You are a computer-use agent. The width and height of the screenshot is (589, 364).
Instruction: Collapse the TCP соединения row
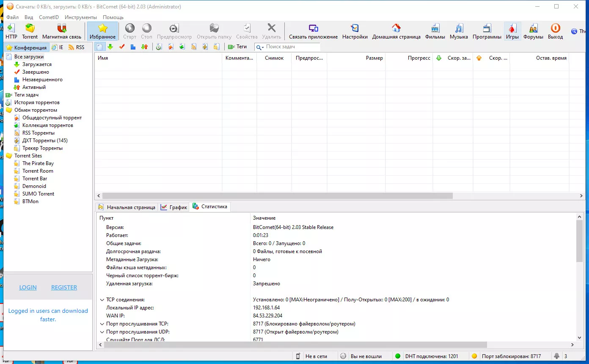coord(102,300)
